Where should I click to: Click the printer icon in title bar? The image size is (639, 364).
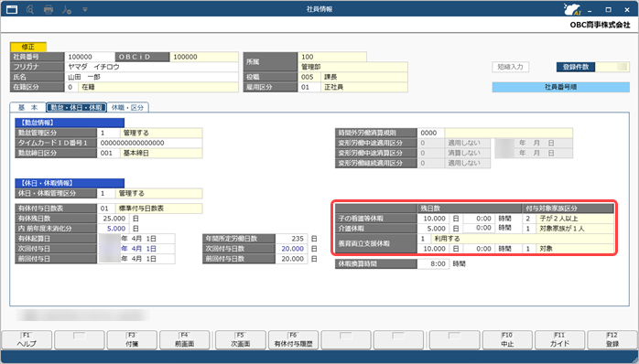(x=49, y=9)
